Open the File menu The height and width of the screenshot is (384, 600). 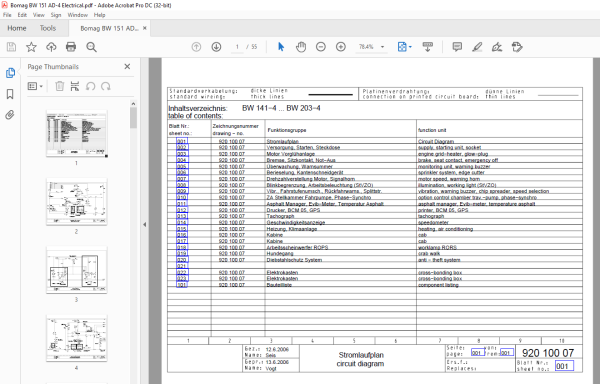(x=7, y=15)
